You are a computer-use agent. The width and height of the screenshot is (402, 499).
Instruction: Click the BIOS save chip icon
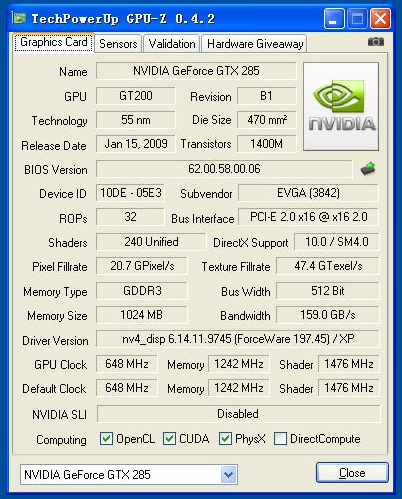[368, 169]
